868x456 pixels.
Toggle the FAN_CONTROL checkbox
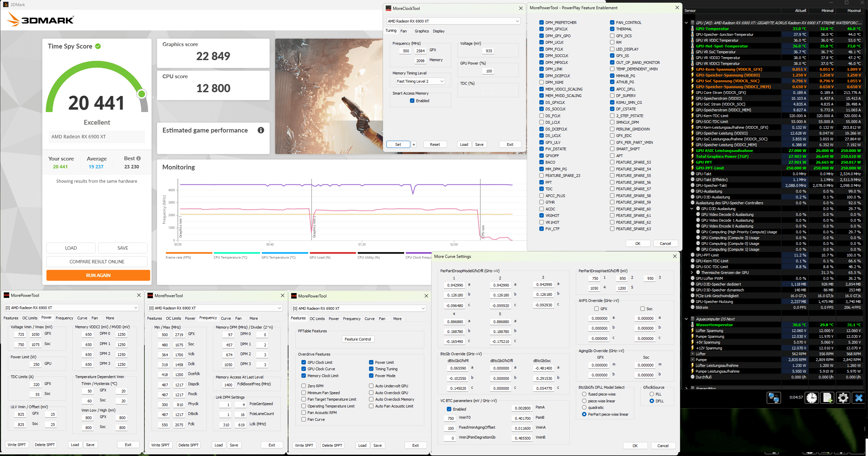612,23
